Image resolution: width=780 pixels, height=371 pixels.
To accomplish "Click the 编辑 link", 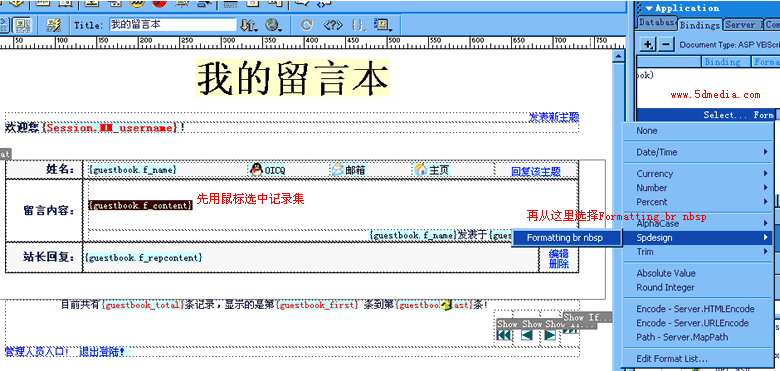I will pos(559,254).
